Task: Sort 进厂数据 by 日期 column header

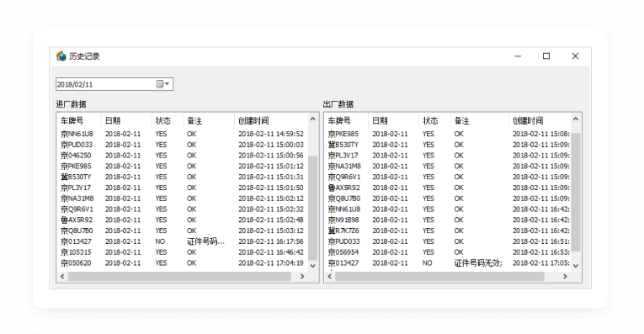Action: click(x=126, y=120)
